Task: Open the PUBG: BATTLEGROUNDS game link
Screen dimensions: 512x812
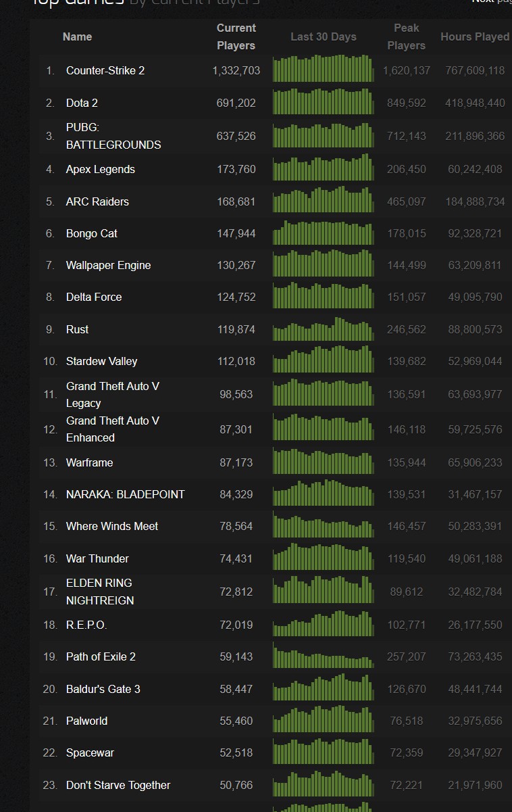Action: 113,136
